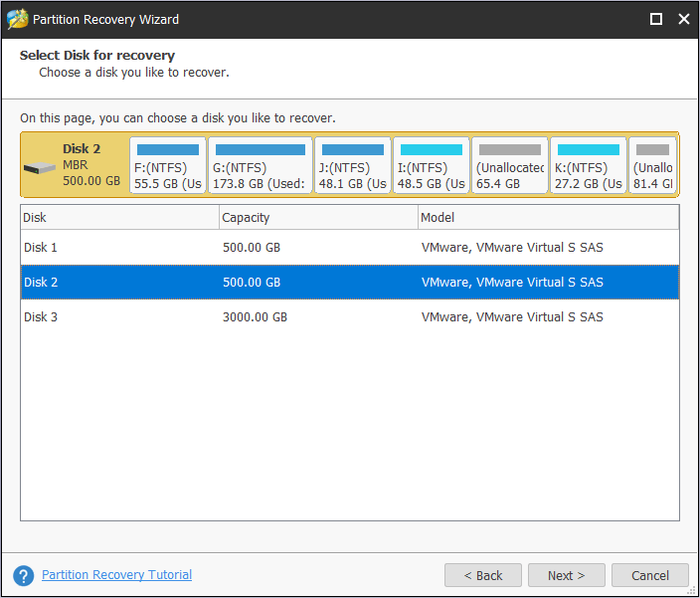
Task: Select the 81.4 GB unallocated block
Action: pos(652,165)
